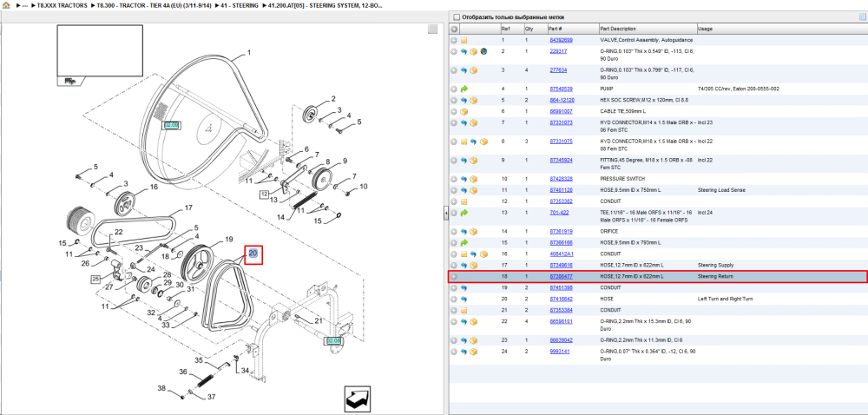This screenshot has width=868, height=415.
Task: Click the box icon for part 86598101
Action: (473, 321)
